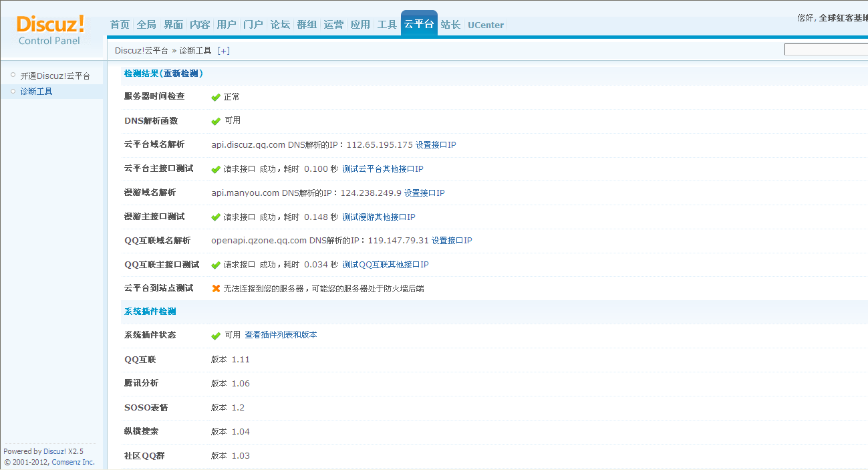Click the [+] add shortcut link

point(224,50)
